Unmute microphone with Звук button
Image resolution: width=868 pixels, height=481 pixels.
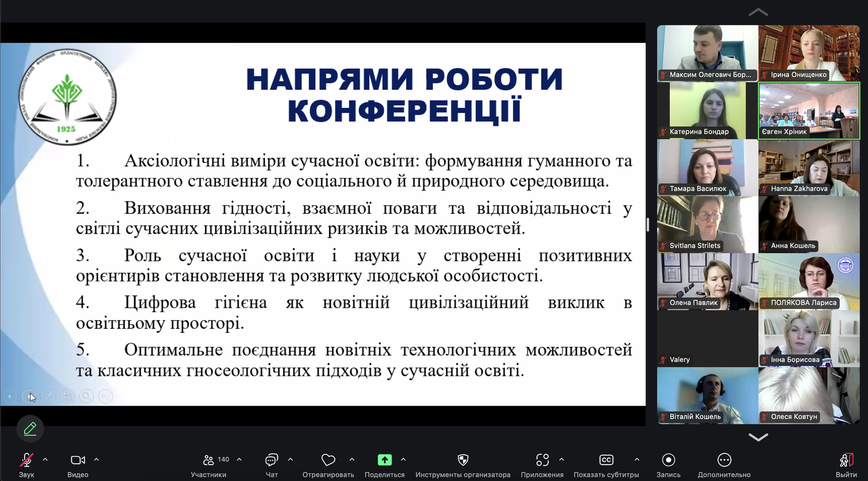tap(27, 460)
